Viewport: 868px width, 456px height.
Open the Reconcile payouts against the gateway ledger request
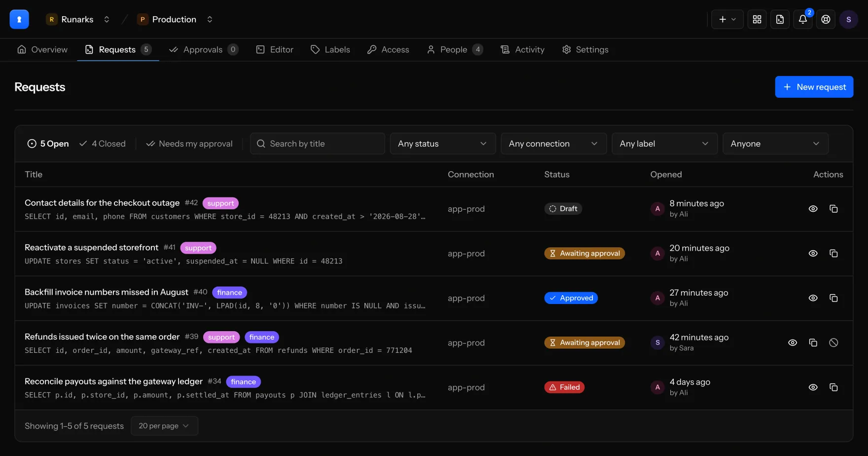[113, 381]
